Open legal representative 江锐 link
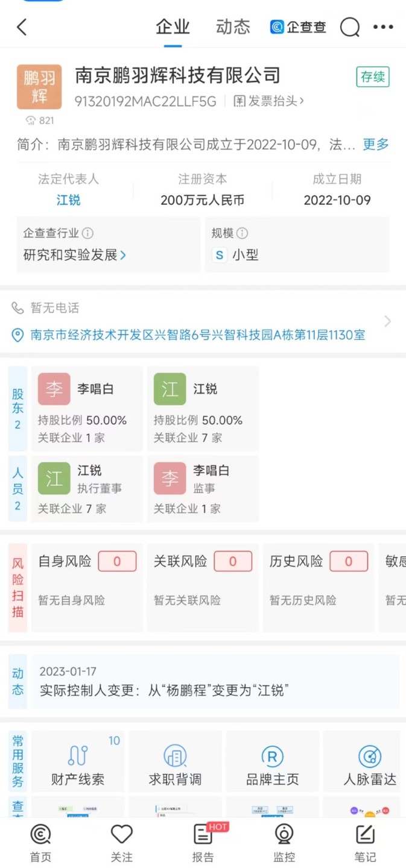Image resolution: width=406 pixels, height=868 pixels. pos(68,200)
